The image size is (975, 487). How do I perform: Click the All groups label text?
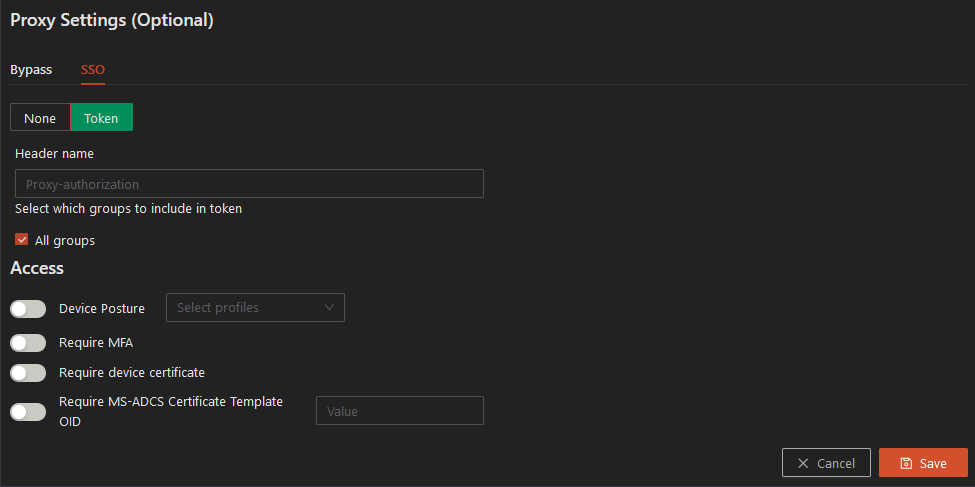(x=65, y=241)
